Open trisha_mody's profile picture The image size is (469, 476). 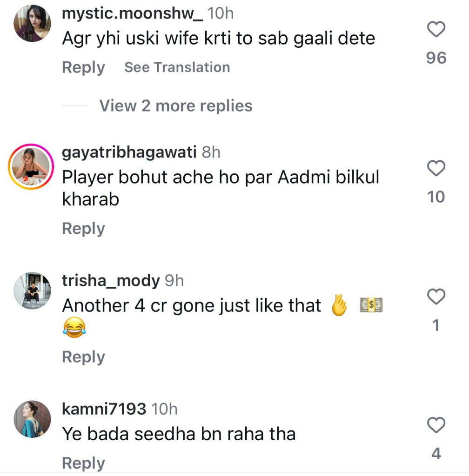coord(32,291)
